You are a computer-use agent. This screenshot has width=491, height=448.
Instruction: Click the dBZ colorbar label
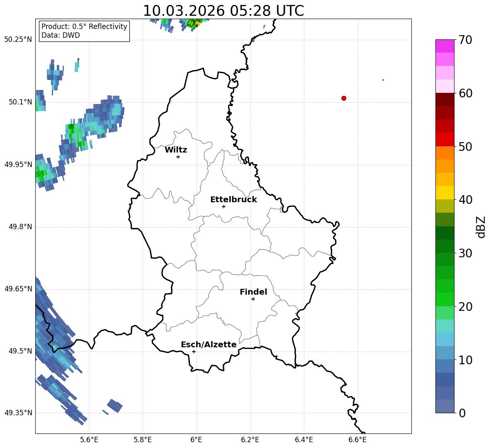(481, 227)
